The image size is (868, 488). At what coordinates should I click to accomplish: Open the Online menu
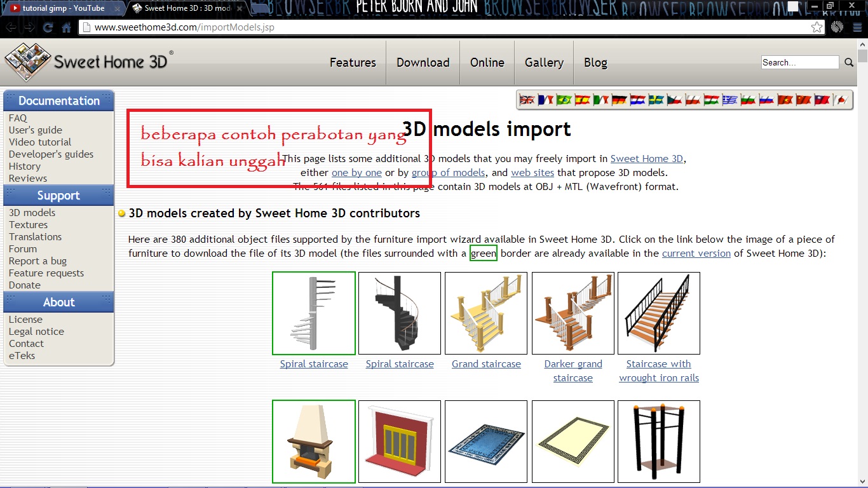click(487, 62)
